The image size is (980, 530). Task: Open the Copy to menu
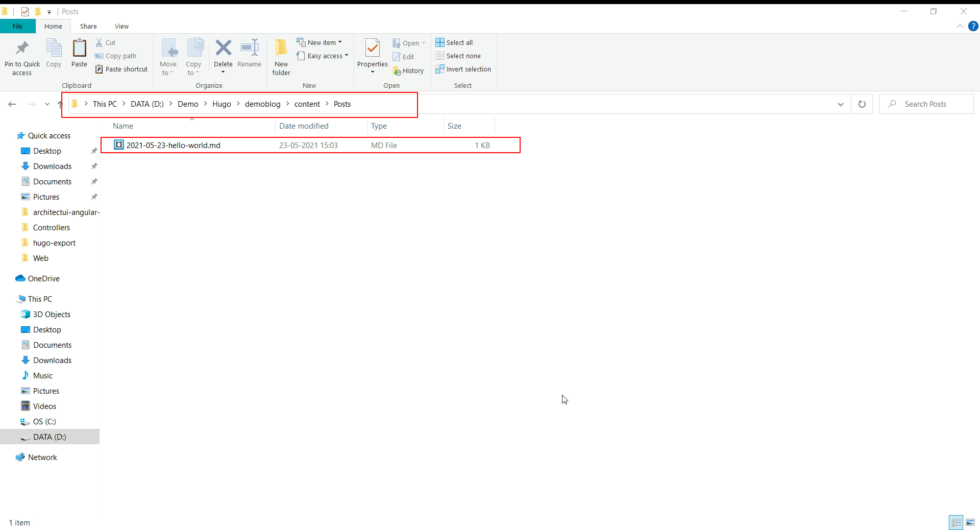[193, 58]
